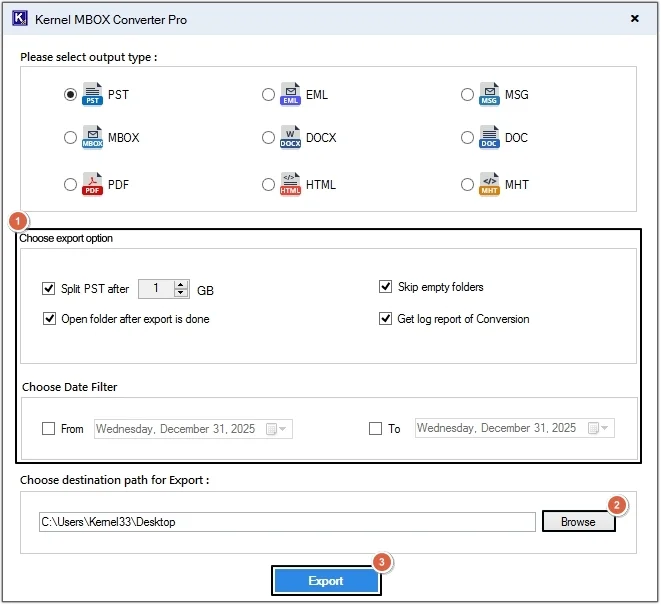Image resolution: width=661 pixels, height=605 pixels.
Task: Click the destination path input field
Action: (288, 522)
